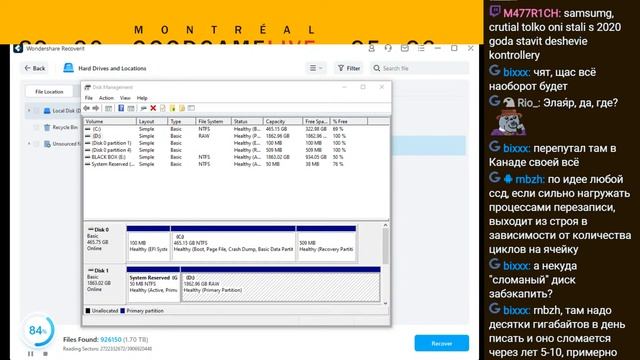Open the hamburger menu in Recoverit title bar
This screenshot has width=640, height=360.
pyautogui.click(x=421, y=48)
